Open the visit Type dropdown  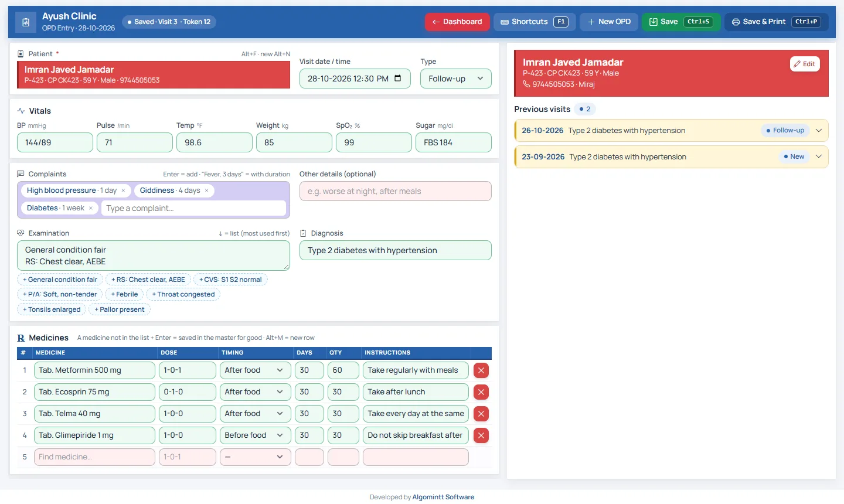(456, 79)
